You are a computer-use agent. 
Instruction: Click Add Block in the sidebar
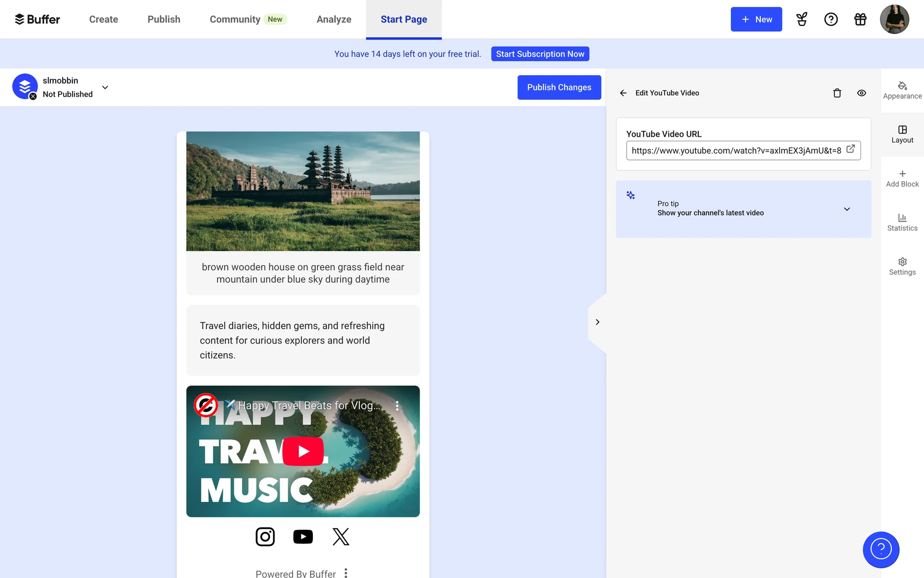point(902,178)
